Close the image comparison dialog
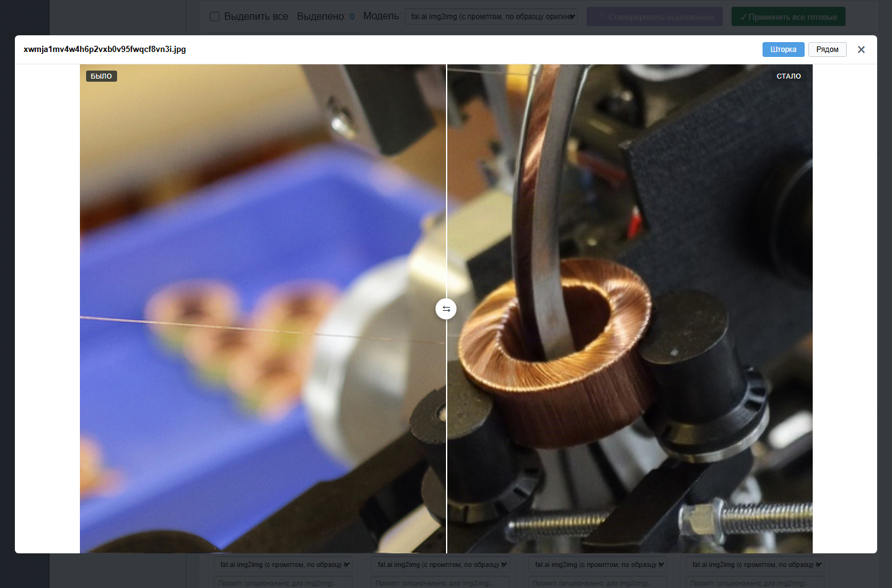The height and width of the screenshot is (588, 892). [x=861, y=50]
